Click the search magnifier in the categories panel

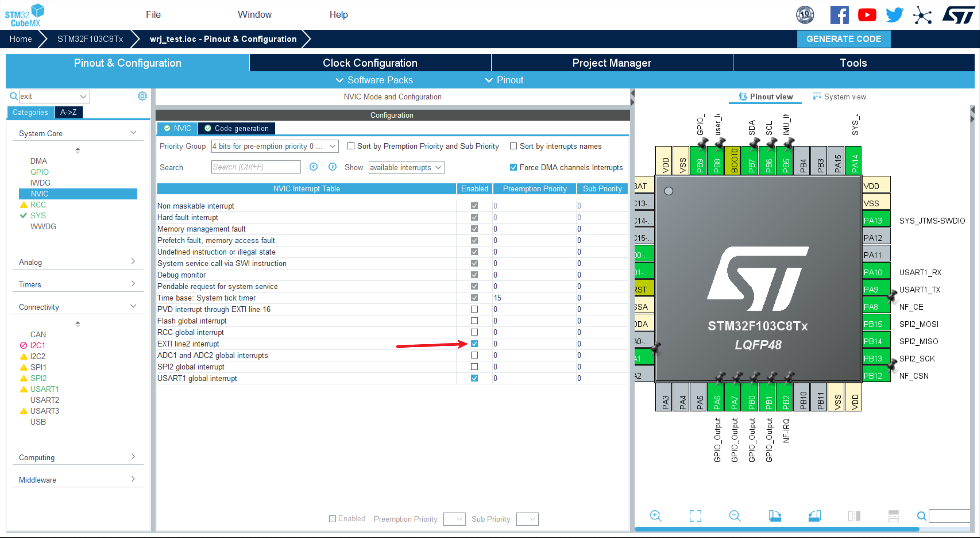coord(13,96)
